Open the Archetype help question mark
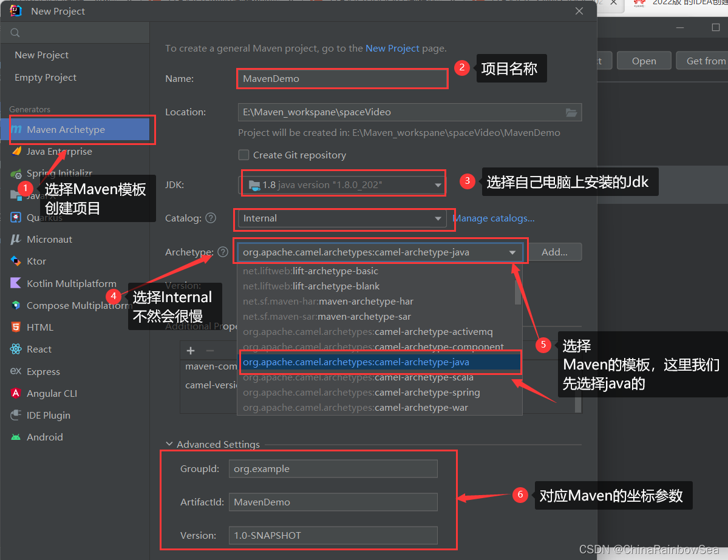The image size is (728, 560). (223, 252)
